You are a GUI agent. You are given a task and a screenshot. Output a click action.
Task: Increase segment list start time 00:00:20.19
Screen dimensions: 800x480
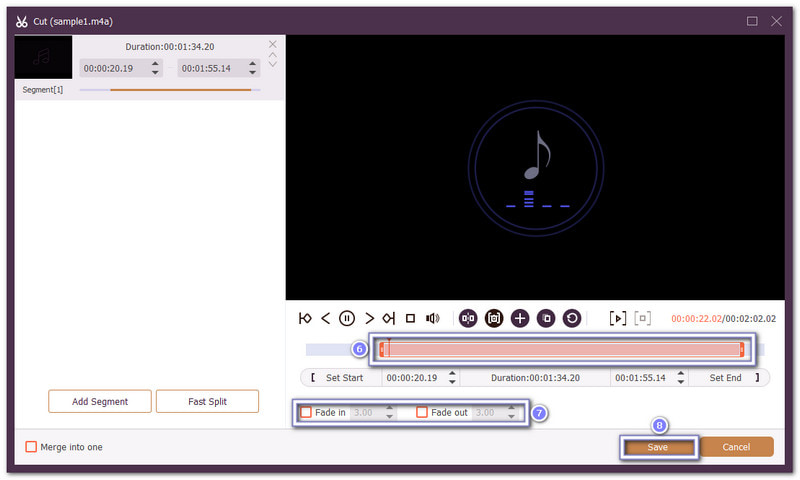pyautogui.click(x=155, y=64)
